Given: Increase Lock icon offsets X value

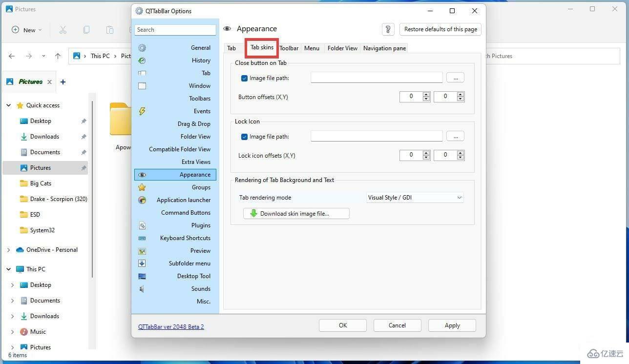Looking at the screenshot, I should coord(426,153).
